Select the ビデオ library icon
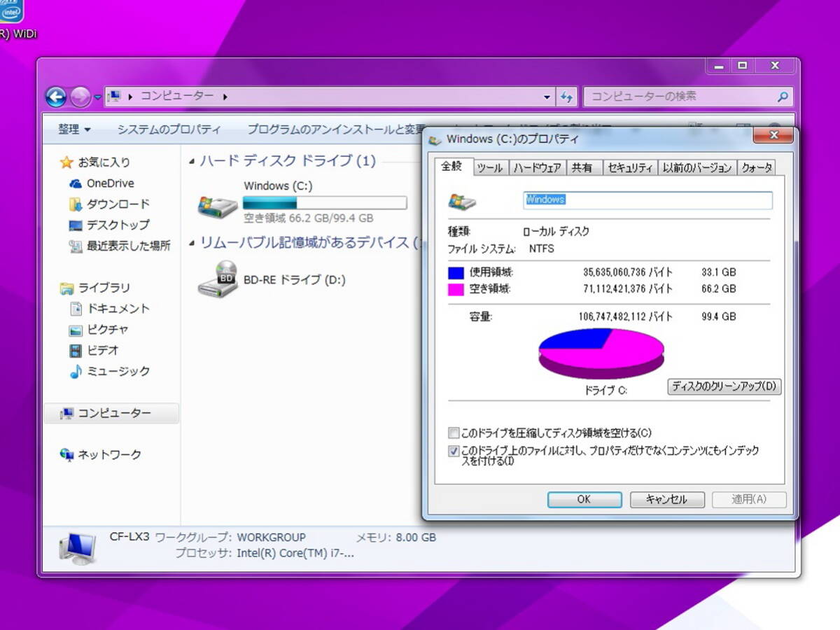840x630 pixels. [76, 351]
